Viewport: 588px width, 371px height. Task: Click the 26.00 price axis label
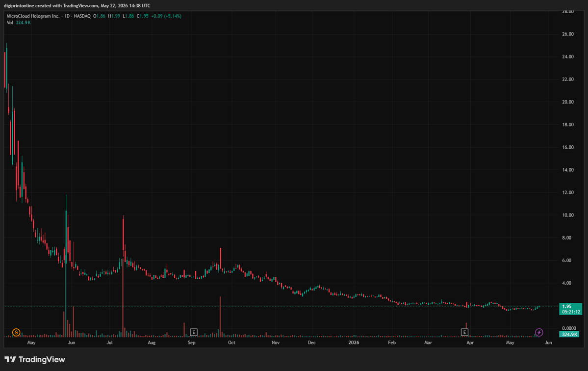coord(568,34)
